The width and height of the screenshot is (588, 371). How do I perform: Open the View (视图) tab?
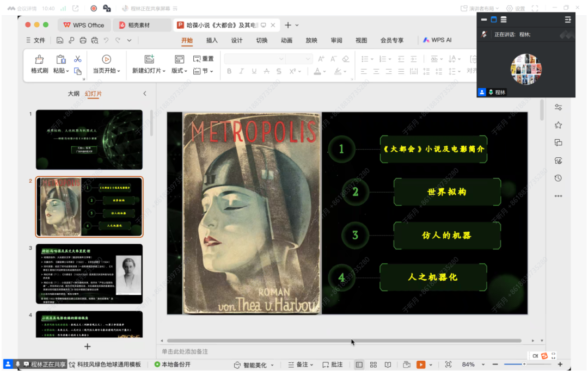pyautogui.click(x=361, y=40)
